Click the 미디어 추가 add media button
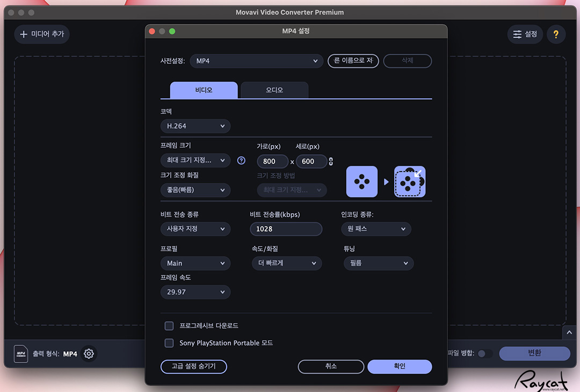Screen dimensions: 580x392 coord(42,34)
